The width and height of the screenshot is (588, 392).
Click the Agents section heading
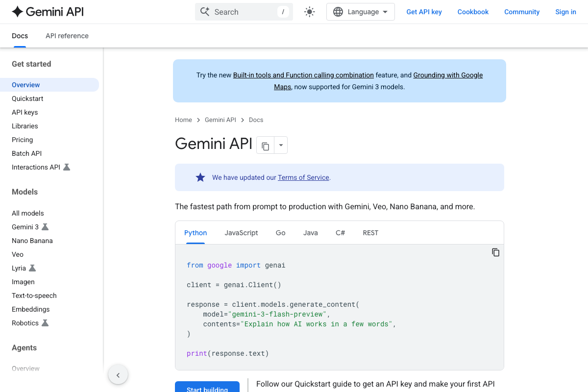coord(24,347)
